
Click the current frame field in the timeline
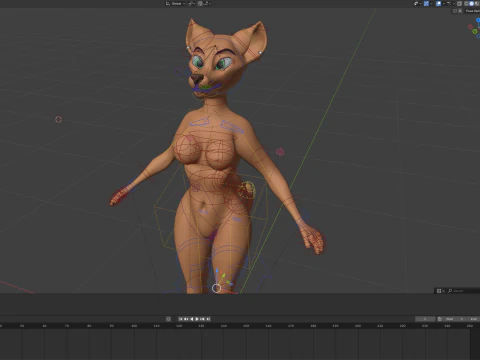pos(425,319)
